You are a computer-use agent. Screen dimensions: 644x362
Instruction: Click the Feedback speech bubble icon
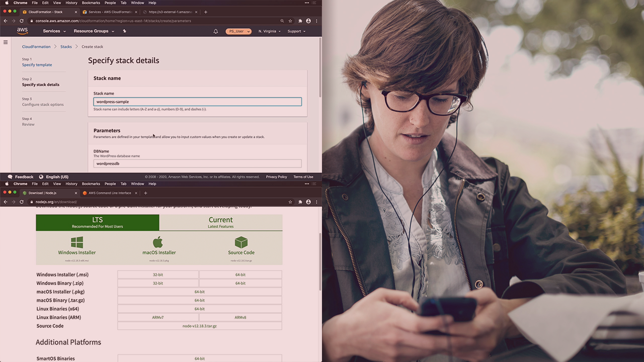click(x=10, y=177)
